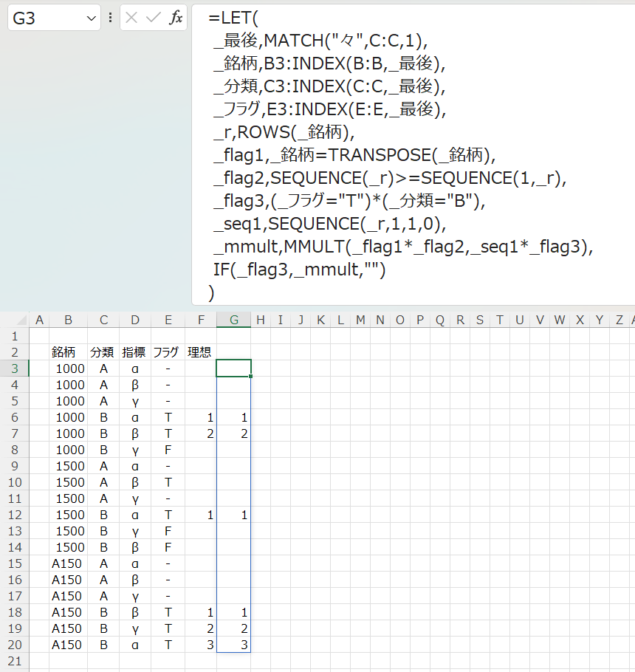Click the フラグ header cell

pyautogui.click(x=166, y=352)
